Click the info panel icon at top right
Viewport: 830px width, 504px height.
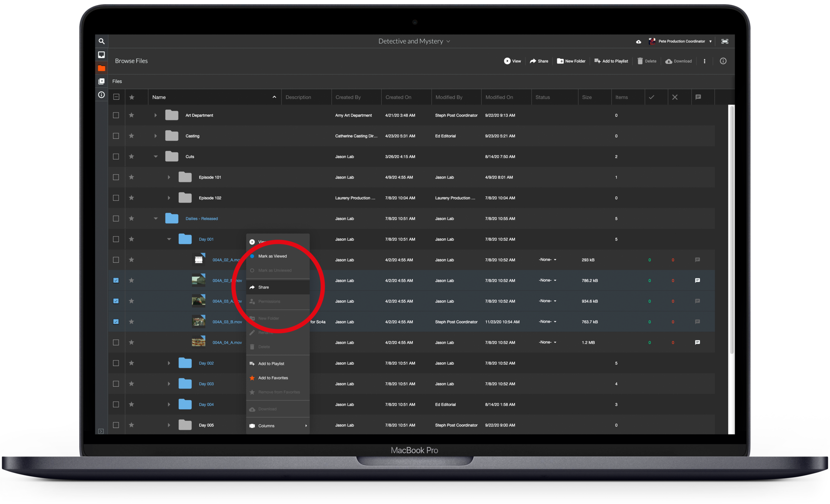tap(723, 61)
